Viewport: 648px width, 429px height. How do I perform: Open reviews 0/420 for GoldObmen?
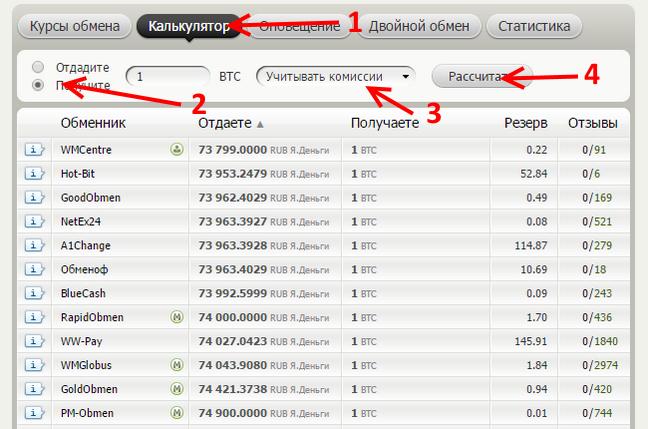point(597,389)
